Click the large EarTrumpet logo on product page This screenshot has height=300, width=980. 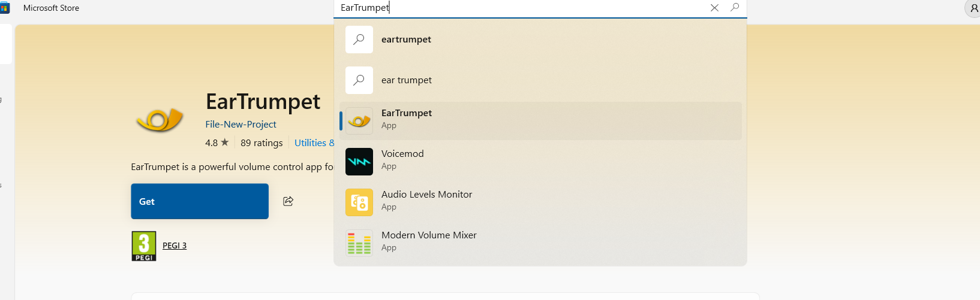click(x=160, y=120)
